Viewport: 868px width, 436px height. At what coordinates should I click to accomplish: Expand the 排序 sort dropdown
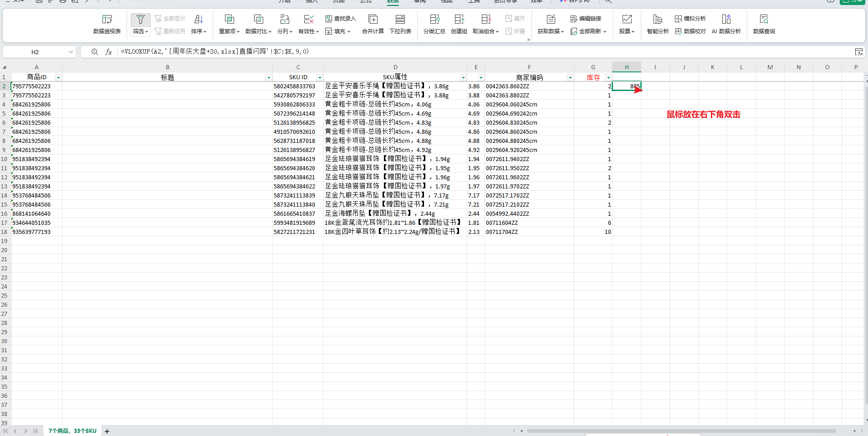(199, 31)
